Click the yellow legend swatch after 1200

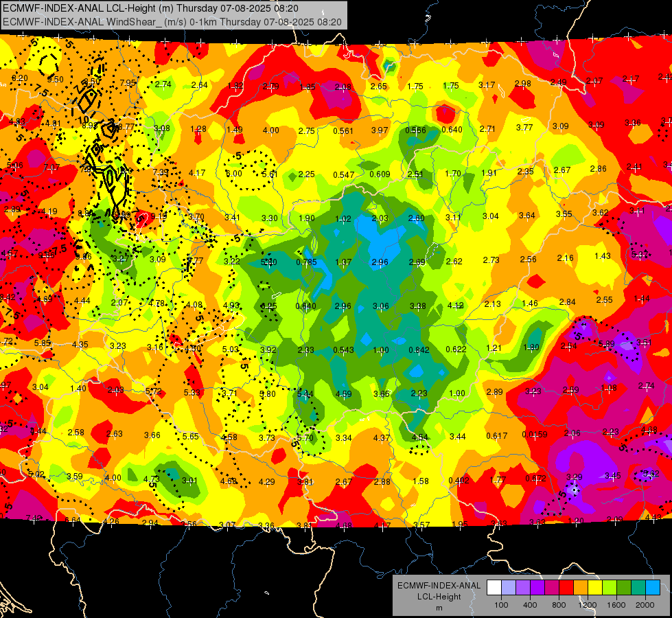pyautogui.click(x=595, y=588)
